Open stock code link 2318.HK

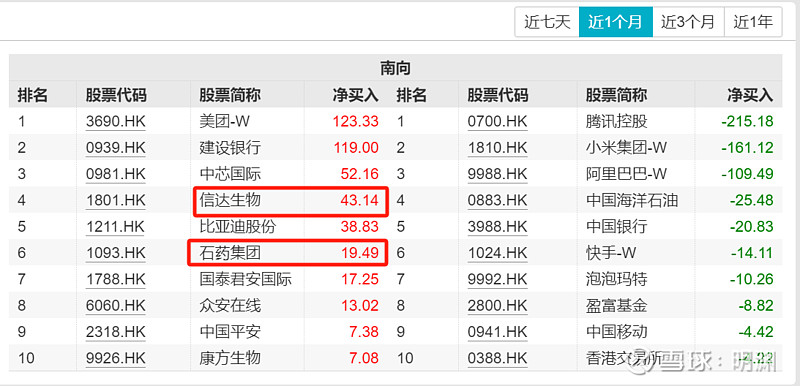(116, 332)
